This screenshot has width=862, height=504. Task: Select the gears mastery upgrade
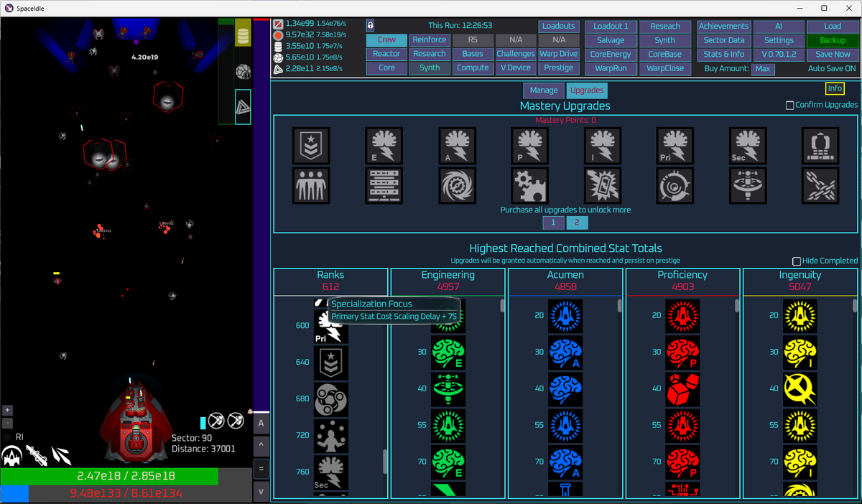click(x=529, y=185)
